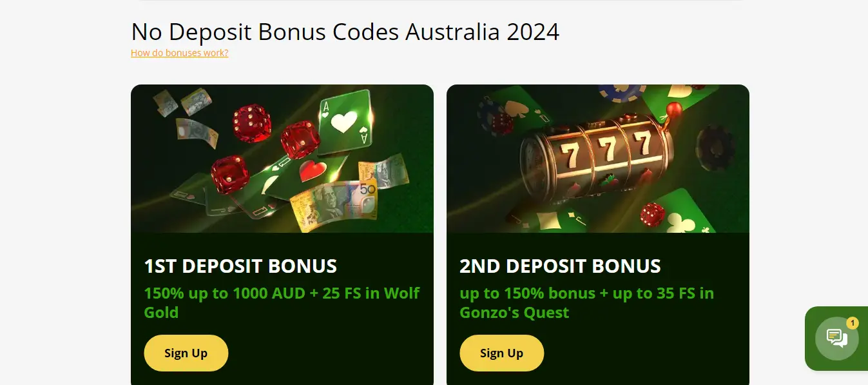Image resolution: width=868 pixels, height=385 pixels.
Task: Click the 50 dollar banknote graphic
Action: tap(333, 206)
